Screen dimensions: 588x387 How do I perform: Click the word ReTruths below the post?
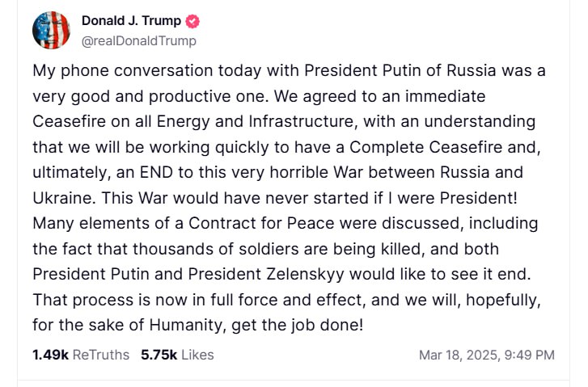click(x=102, y=355)
